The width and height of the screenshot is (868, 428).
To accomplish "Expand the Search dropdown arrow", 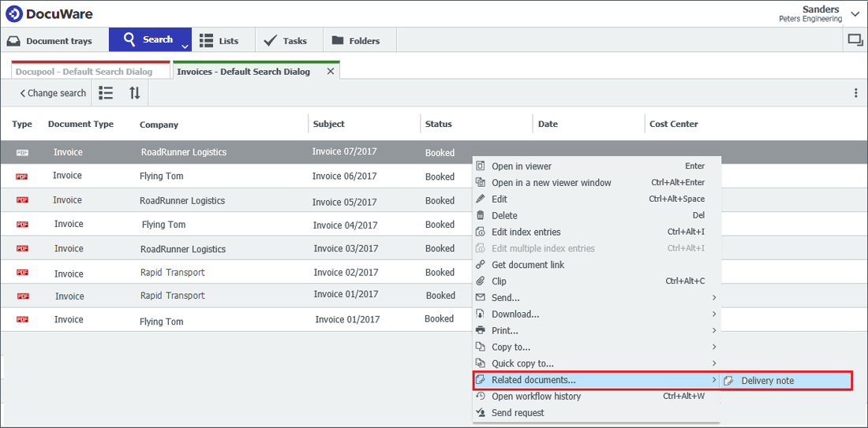I will point(185,46).
